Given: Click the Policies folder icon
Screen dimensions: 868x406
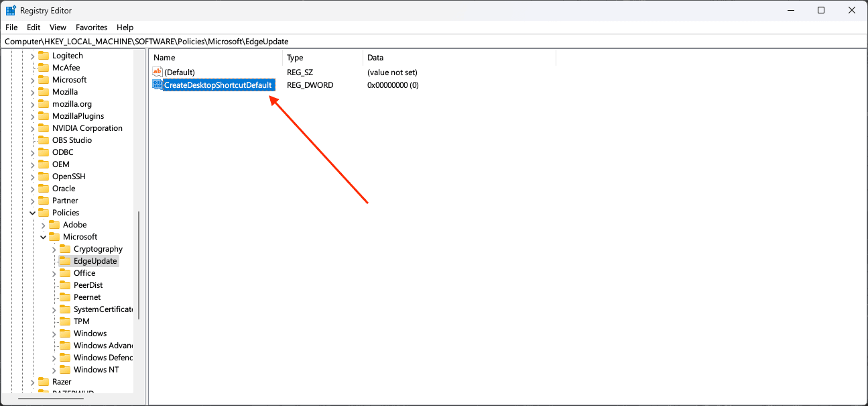Looking at the screenshot, I should pos(44,213).
